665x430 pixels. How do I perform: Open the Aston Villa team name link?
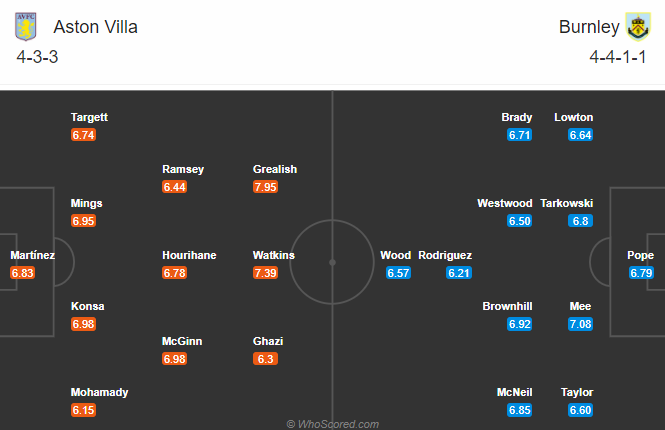[x=95, y=27]
